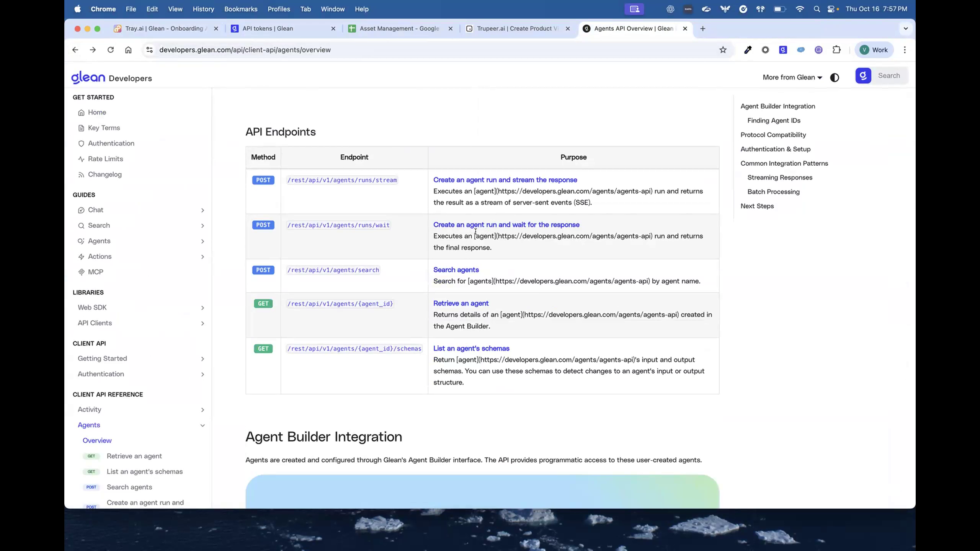
Task: Open Key Terms from the sidebar
Action: [x=103, y=128]
